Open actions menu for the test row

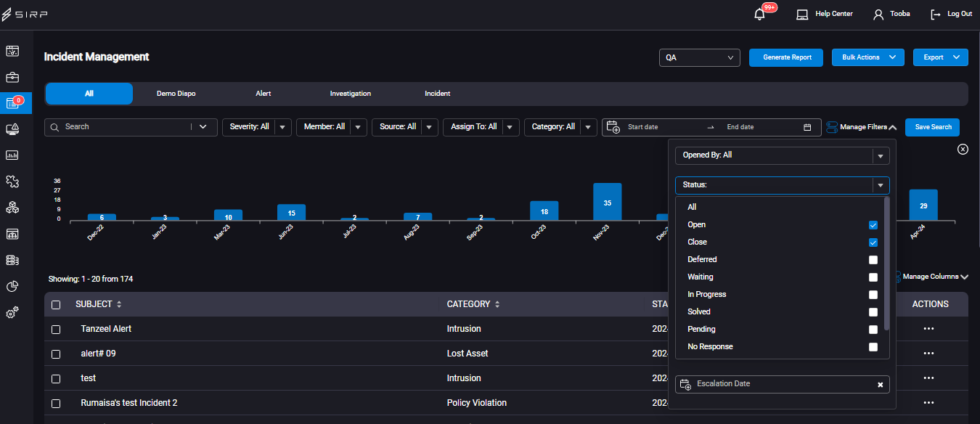tap(928, 378)
